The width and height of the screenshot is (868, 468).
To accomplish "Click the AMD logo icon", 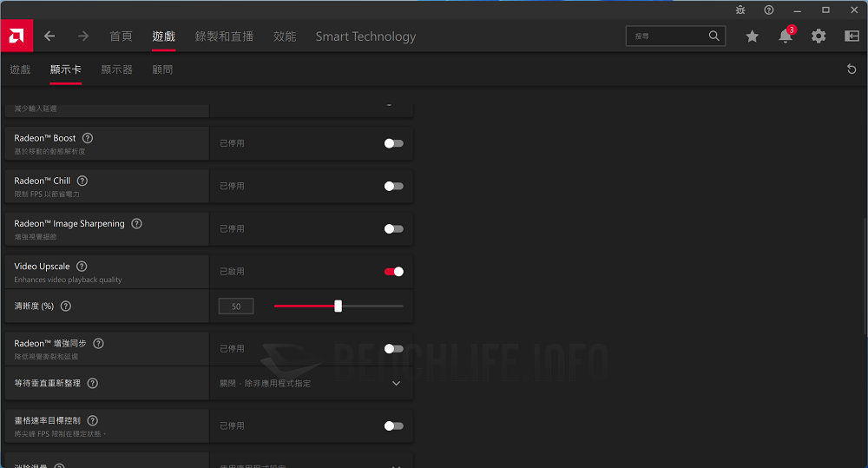I will (16, 36).
